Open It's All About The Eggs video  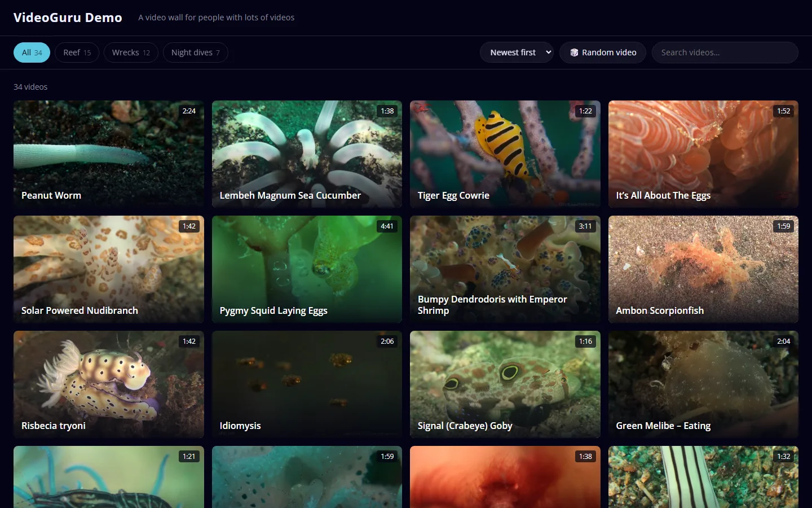703,154
